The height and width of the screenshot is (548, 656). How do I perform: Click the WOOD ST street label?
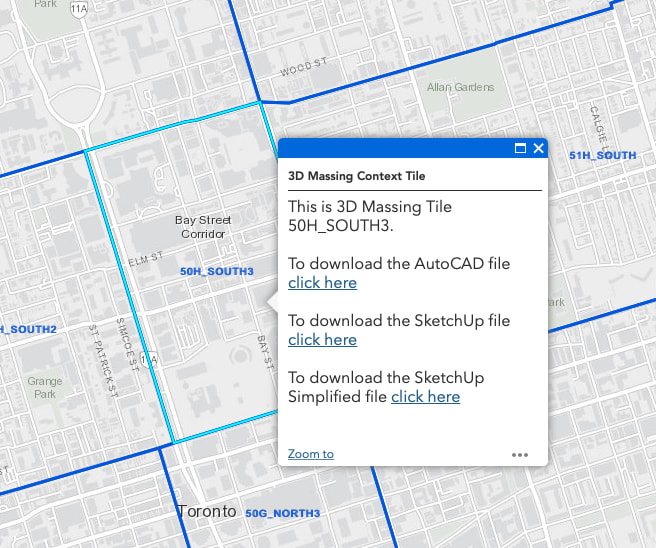304,67
